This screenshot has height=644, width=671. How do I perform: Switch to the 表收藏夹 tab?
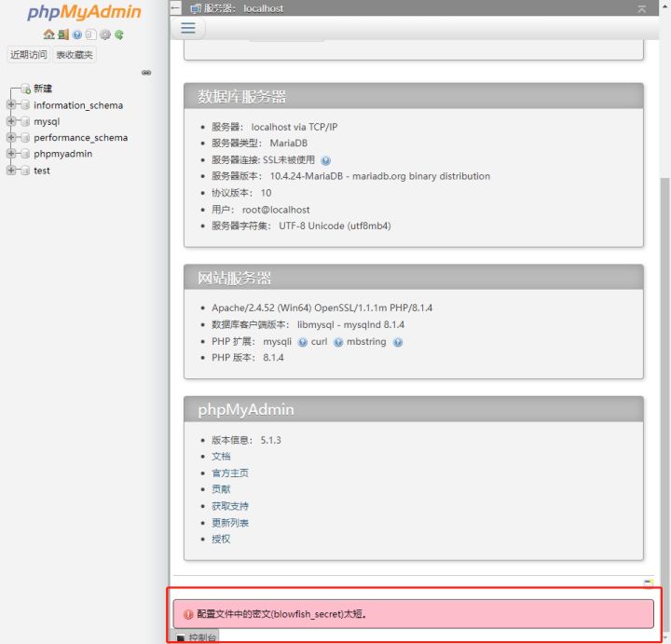pos(75,55)
